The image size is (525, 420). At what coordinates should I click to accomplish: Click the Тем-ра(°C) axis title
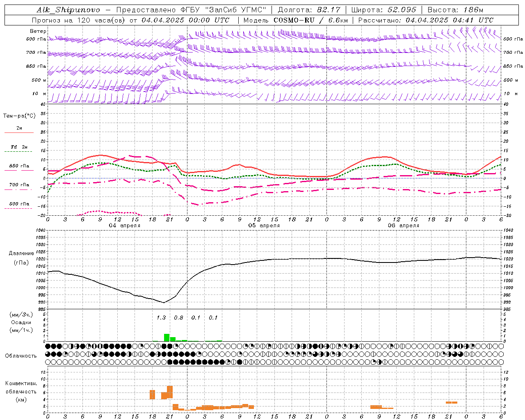pyautogui.click(x=19, y=116)
